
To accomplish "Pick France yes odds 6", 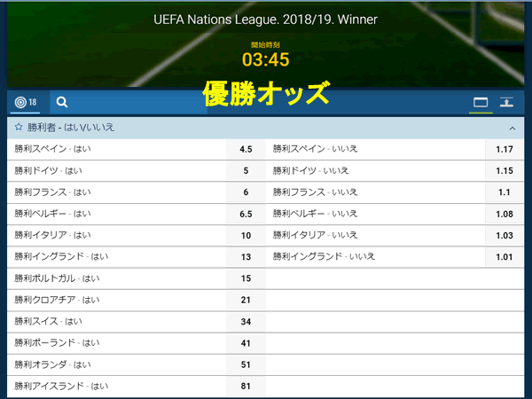I will [x=246, y=192].
